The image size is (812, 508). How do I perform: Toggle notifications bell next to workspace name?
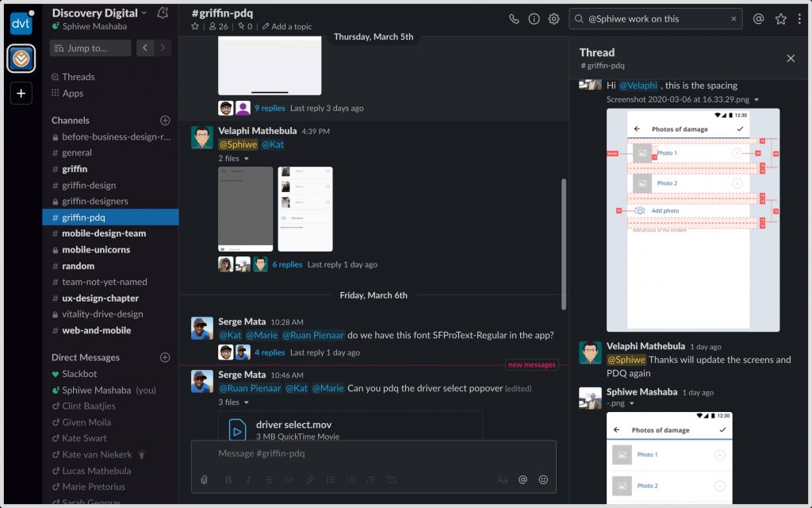click(163, 13)
